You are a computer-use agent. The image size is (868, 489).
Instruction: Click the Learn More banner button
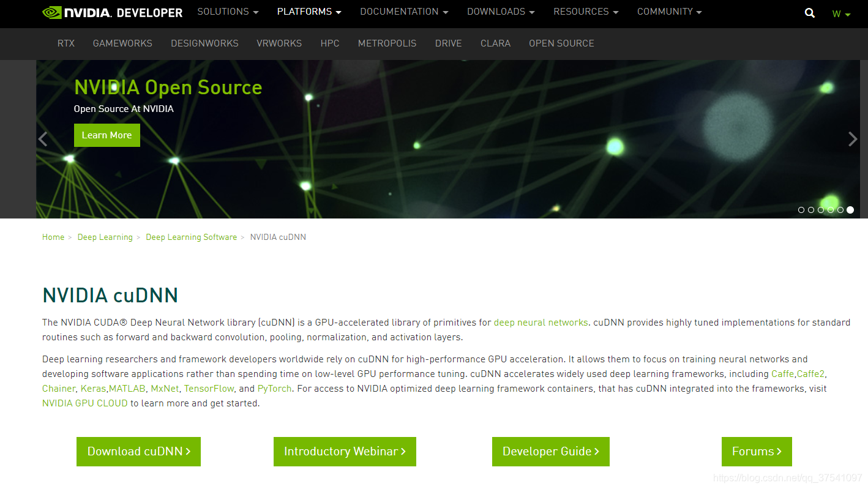(107, 135)
